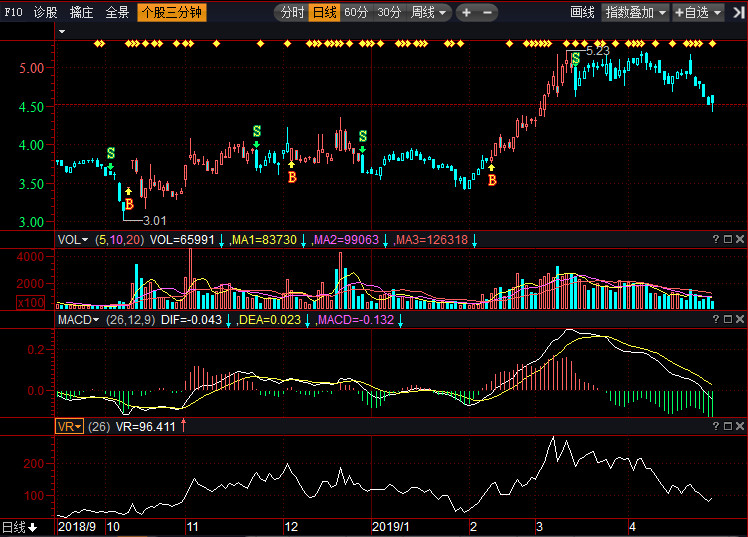Click the 5.23 high price label

[598, 51]
